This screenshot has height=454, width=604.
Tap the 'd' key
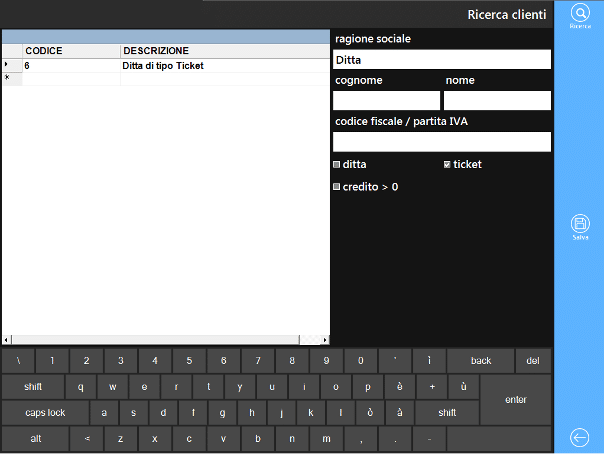point(163,412)
